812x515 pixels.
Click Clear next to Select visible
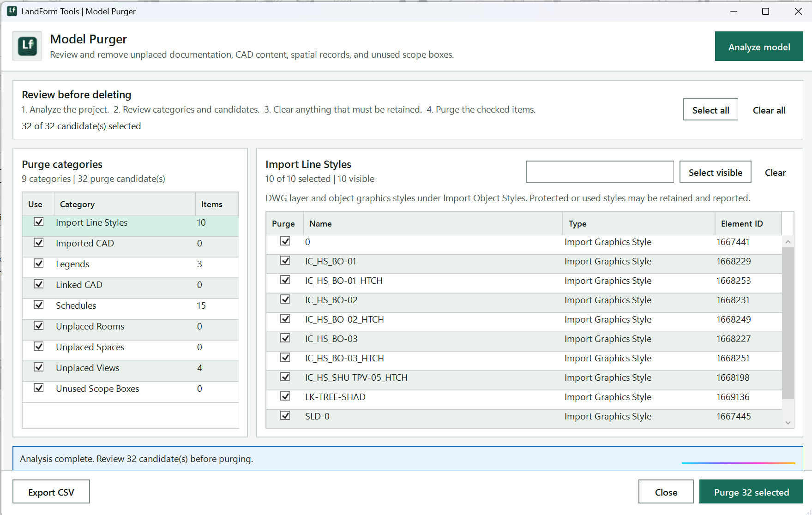[x=775, y=173]
